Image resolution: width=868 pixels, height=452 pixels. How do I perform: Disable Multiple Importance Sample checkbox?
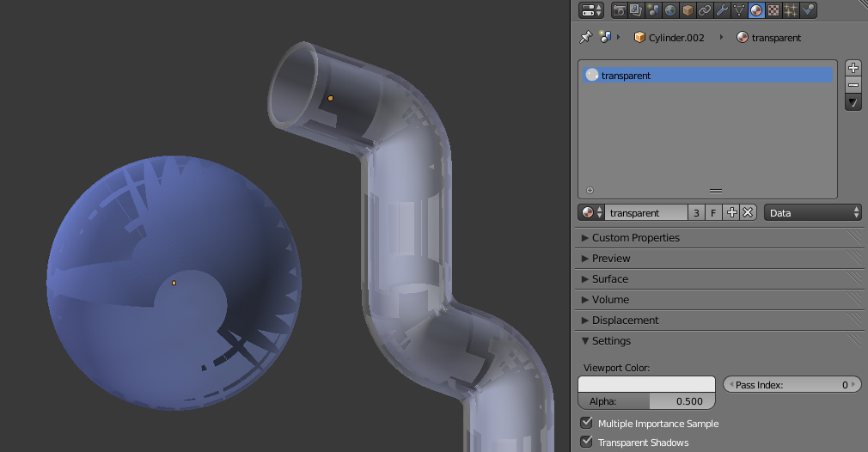(x=587, y=423)
